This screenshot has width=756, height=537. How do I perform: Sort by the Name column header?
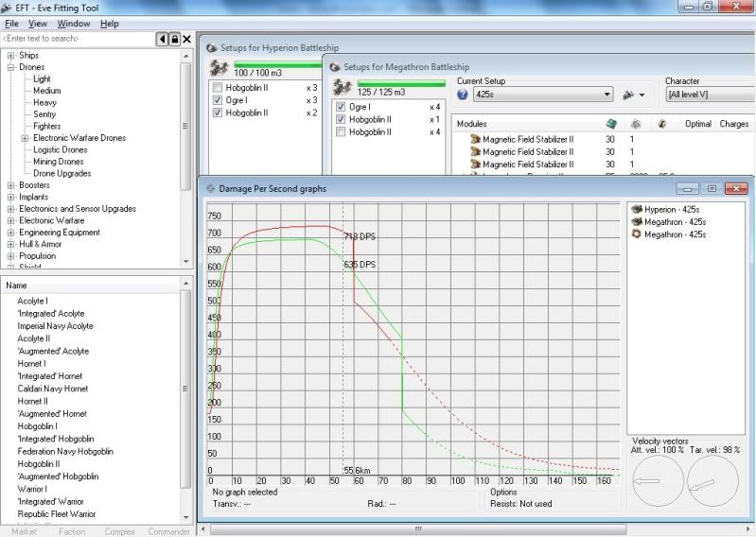(x=89, y=286)
